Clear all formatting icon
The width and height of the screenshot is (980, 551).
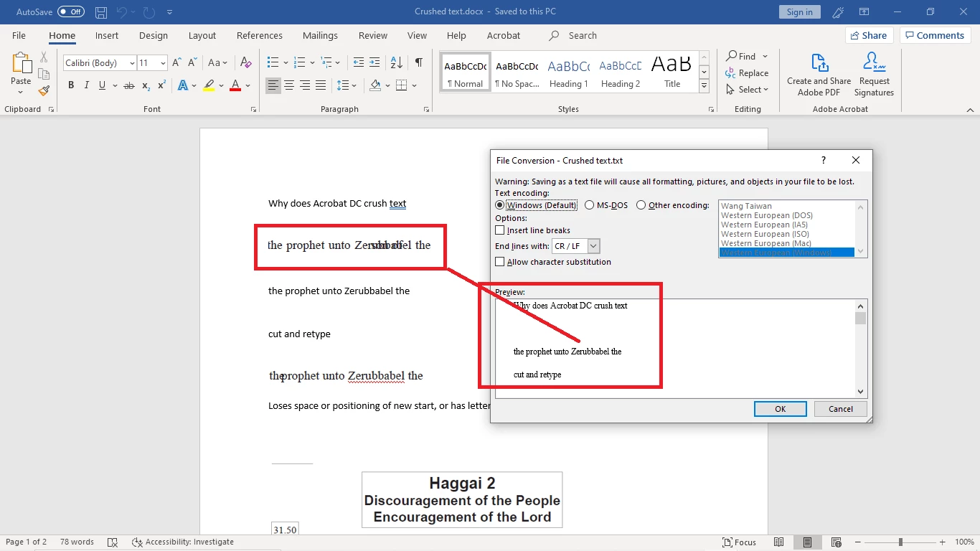pos(245,63)
